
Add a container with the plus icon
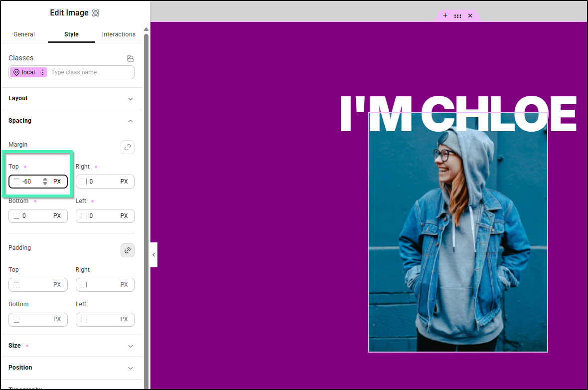[x=445, y=15]
